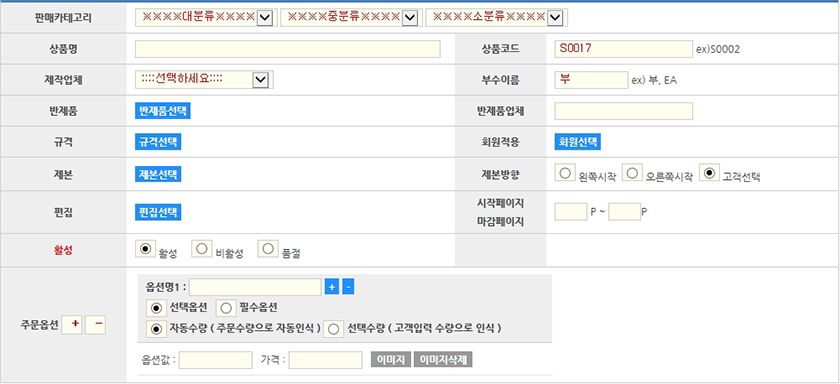Click the 규격선택 button

158,142
